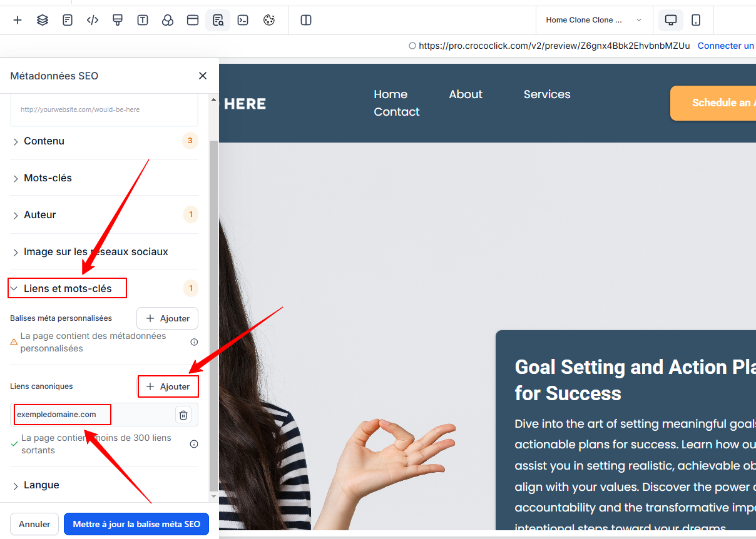The height and width of the screenshot is (539, 756).
Task: Switch to desktop preview mode
Action: (x=671, y=20)
